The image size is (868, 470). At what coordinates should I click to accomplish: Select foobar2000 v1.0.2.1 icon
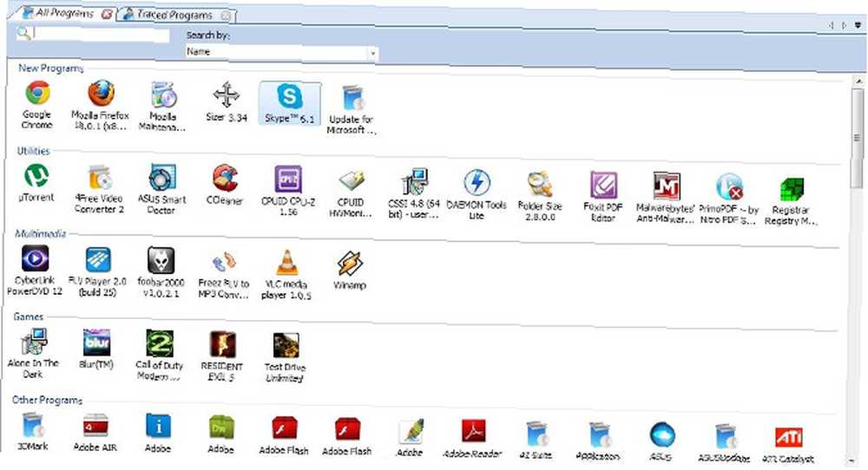161,261
